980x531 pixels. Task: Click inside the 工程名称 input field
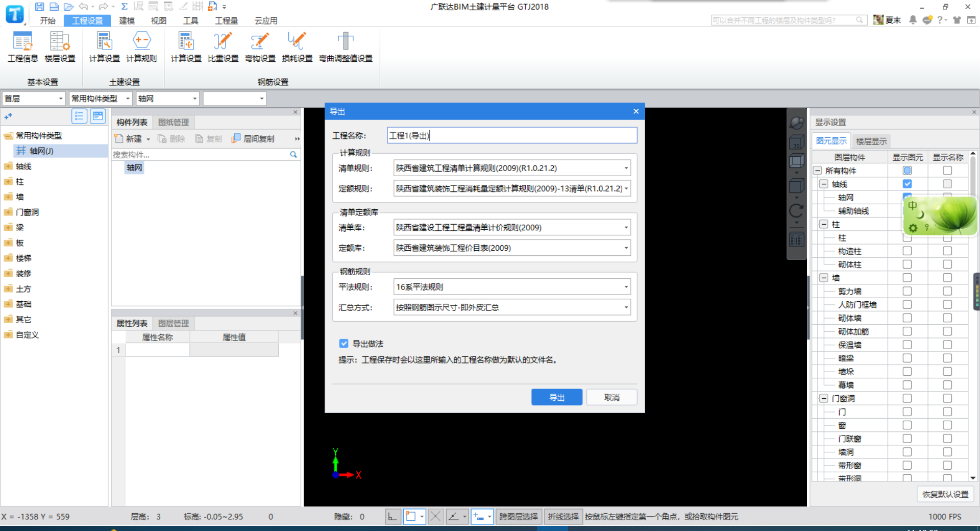pyautogui.click(x=510, y=135)
